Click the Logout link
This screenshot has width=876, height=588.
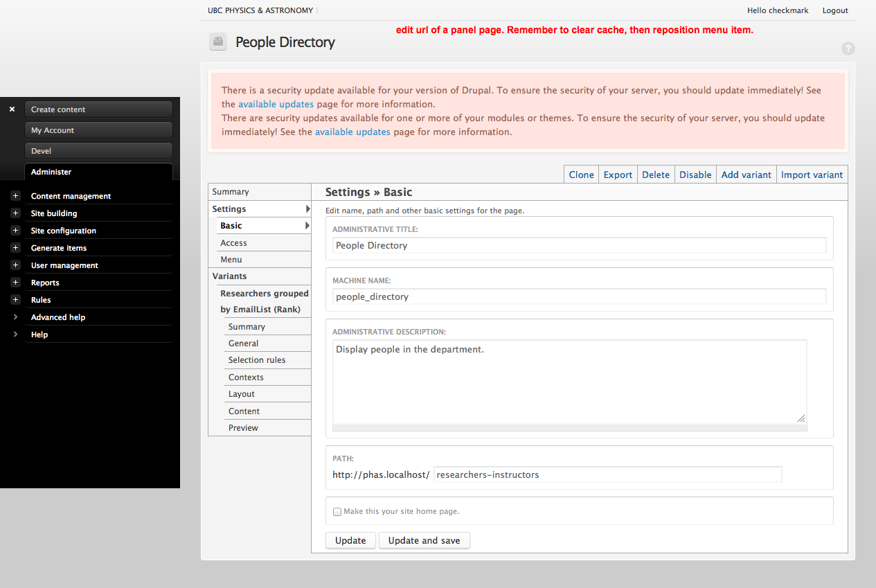click(834, 10)
